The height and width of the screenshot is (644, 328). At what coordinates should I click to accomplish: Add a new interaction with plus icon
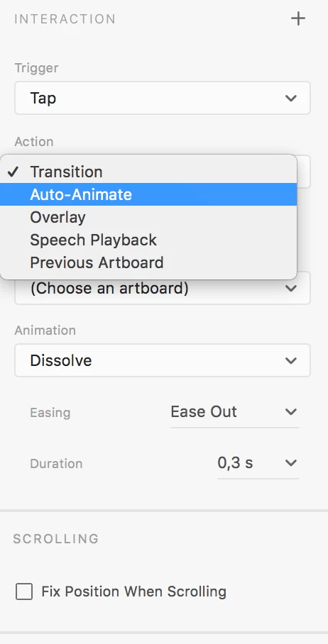click(298, 18)
